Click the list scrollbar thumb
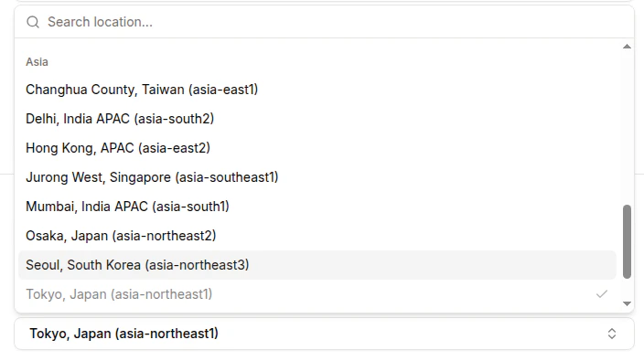The height and width of the screenshot is (361, 644). [627, 241]
